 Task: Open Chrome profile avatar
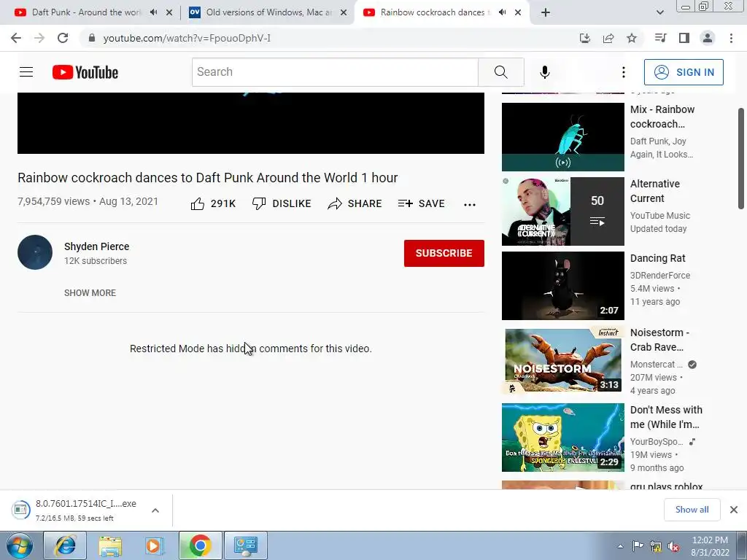[x=708, y=38]
